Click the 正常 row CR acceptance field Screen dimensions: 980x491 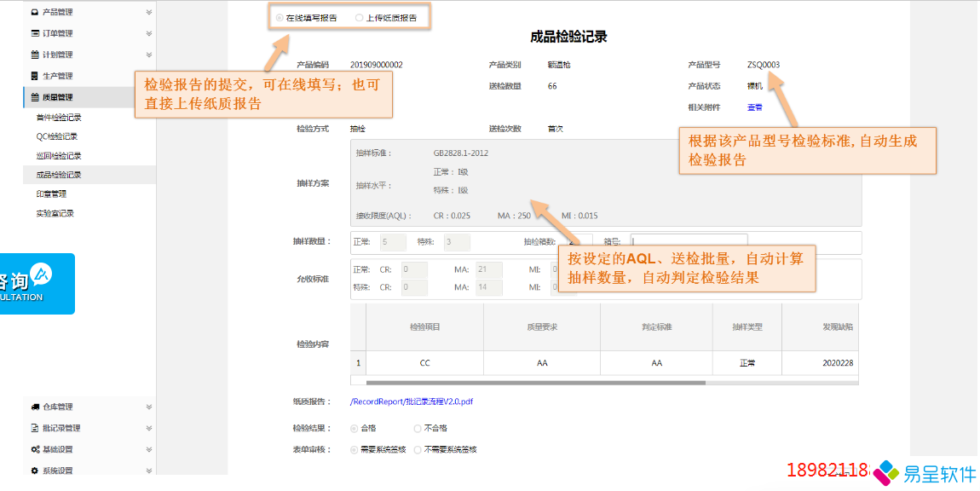tap(414, 270)
